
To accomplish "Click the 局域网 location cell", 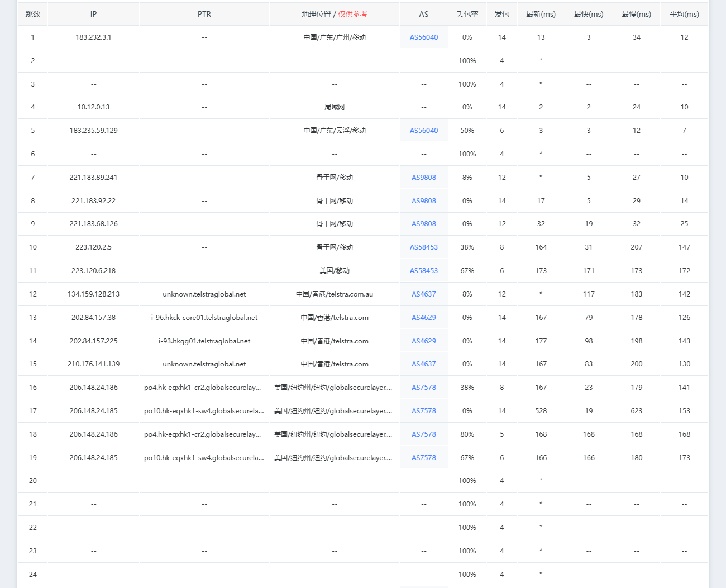I will pyautogui.click(x=335, y=107).
